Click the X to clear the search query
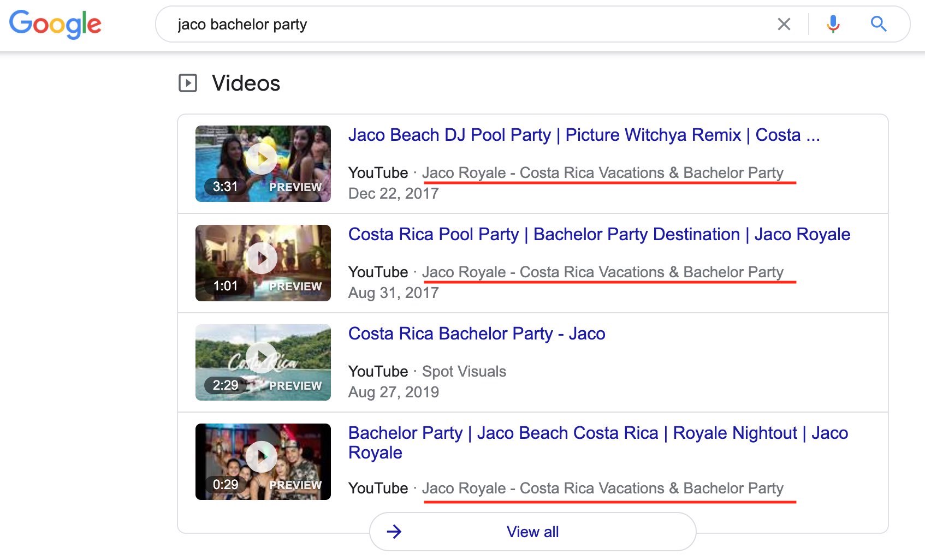This screenshot has width=925, height=560. coord(784,24)
